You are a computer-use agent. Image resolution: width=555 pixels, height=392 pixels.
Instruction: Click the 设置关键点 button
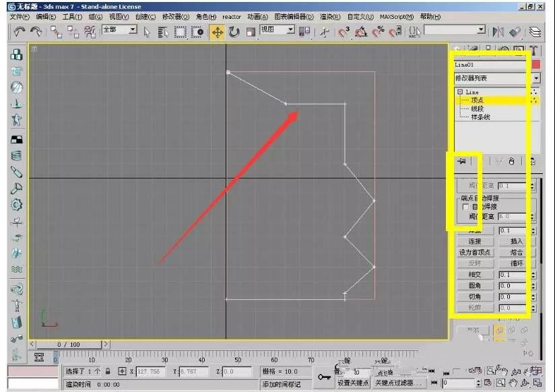click(x=352, y=383)
